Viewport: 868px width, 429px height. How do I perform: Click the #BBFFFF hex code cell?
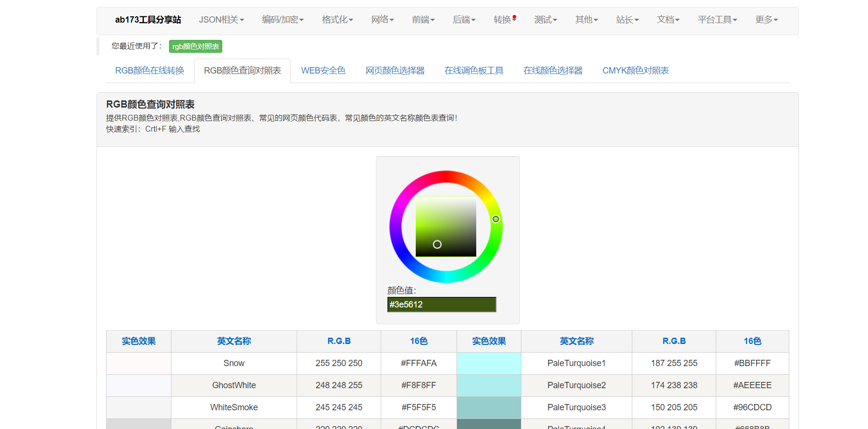752,363
